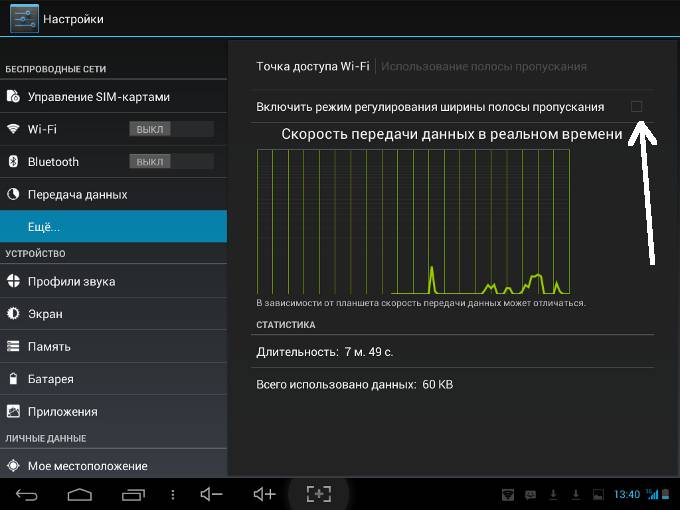Image resolution: width=680 pixels, height=510 pixels.
Task: Toggle the Wi-Fi switch
Action: tap(171, 129)
